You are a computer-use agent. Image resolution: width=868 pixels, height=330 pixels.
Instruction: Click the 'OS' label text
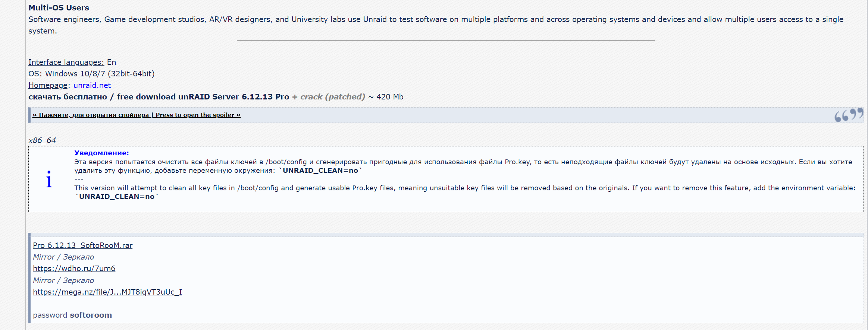34,74
